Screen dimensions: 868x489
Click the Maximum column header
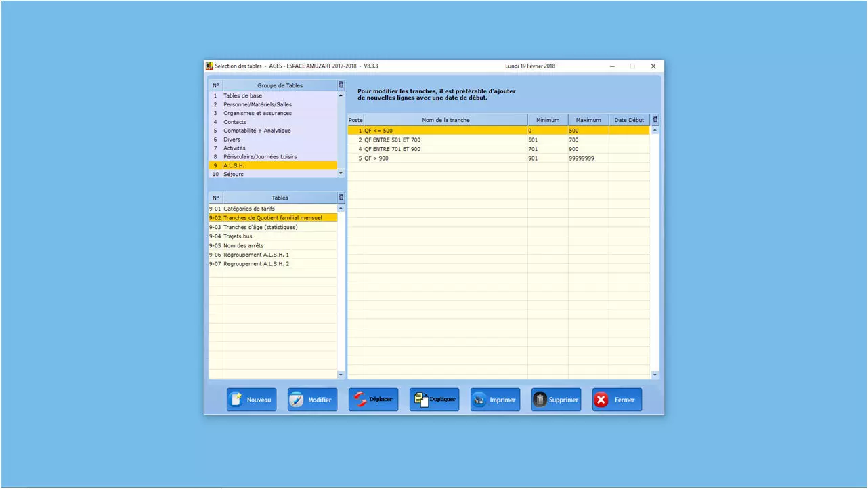(588, 120)
